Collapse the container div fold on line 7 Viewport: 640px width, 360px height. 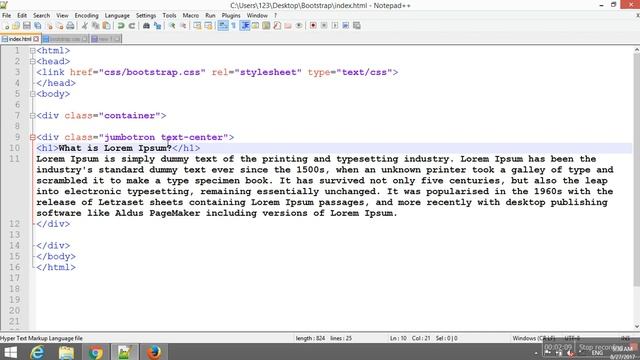tap(32, 116)
